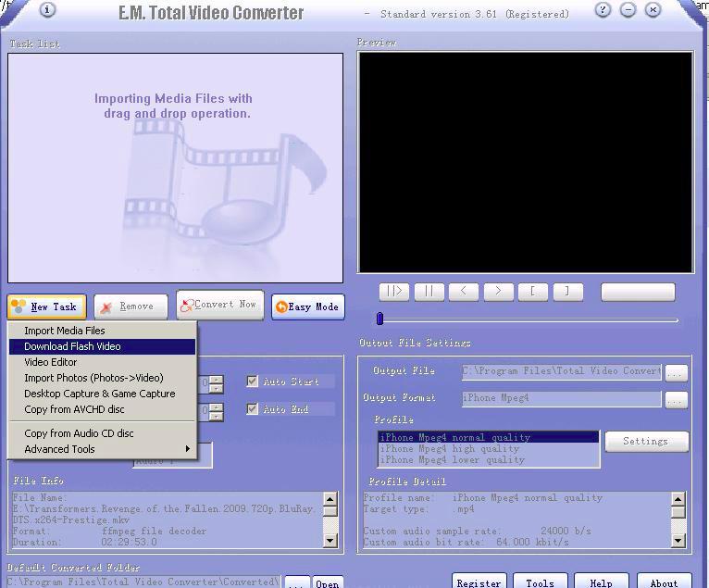
Task: Select iPhone Mpeg4 normal quality profile
Action: tap(488, 437)
